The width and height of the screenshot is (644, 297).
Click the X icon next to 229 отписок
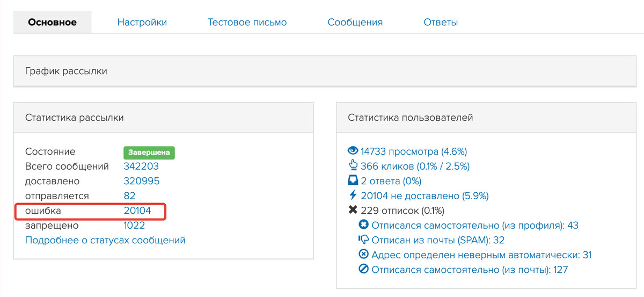[353, 210]
